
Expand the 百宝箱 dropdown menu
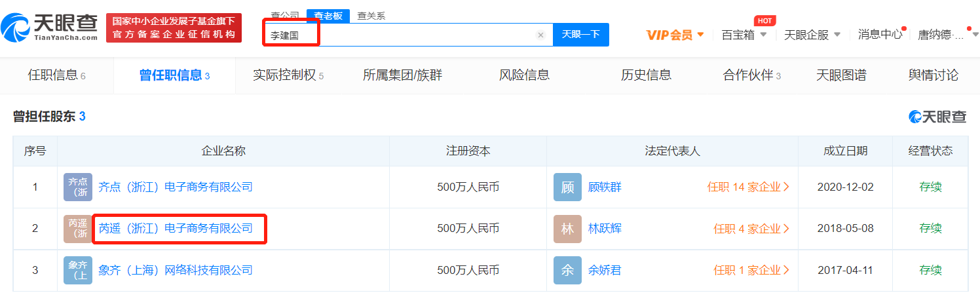(x=744, y=35)
